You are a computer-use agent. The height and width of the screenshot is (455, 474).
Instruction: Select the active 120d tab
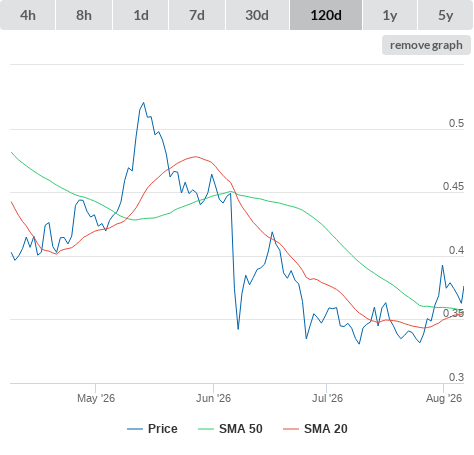tap(326, 15)
